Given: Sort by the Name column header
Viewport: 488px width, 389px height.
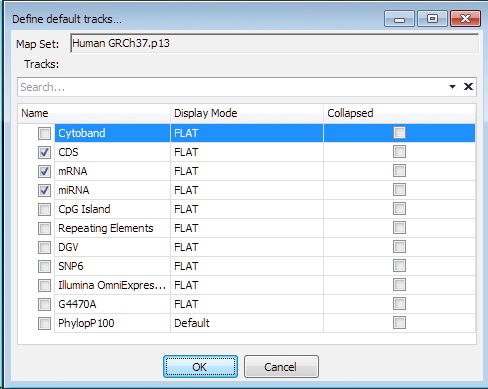Looking at the screenshot, I should (94, 113).
